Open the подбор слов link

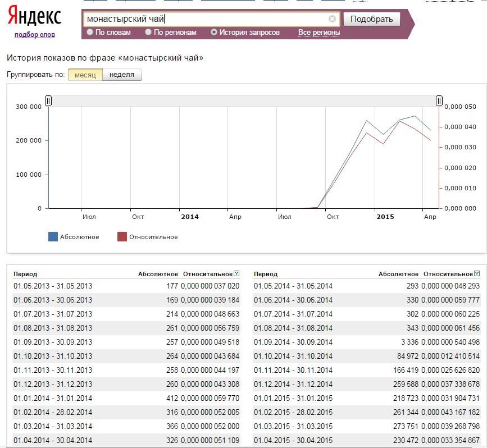[x=34, y=34]
